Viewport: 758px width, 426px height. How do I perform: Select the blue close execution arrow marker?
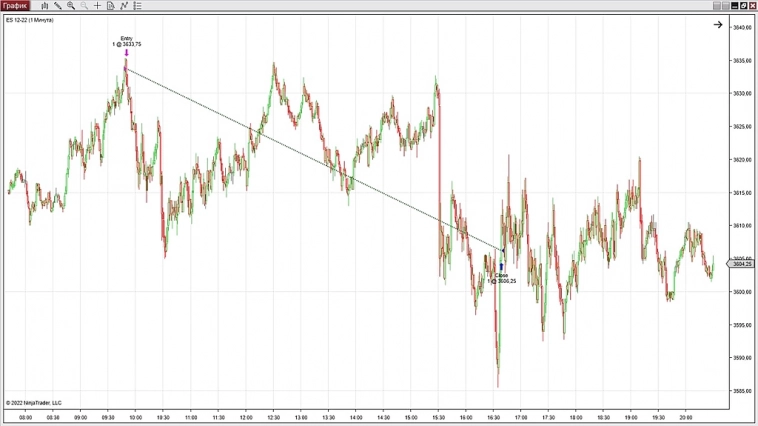point(501,267)
